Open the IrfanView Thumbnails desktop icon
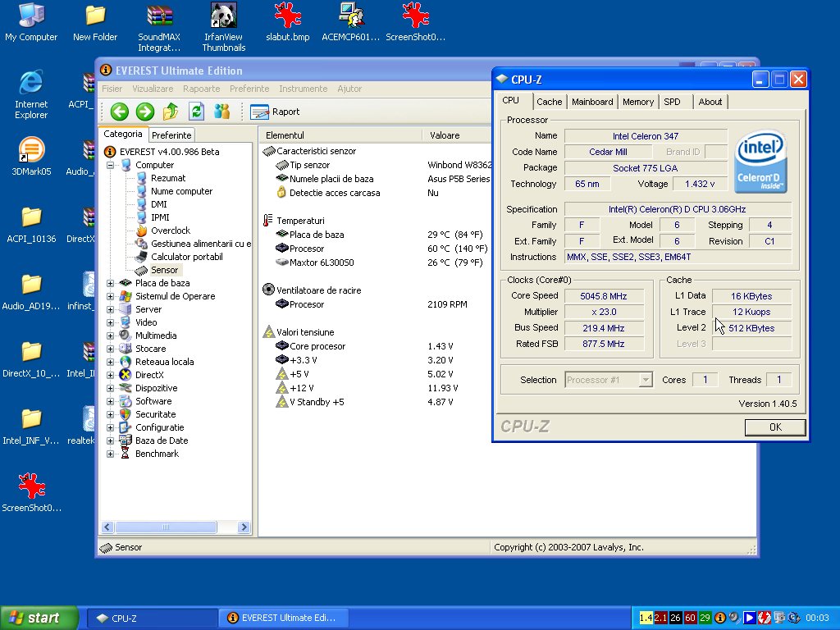This screenshot has height=630, width=840. point(223,27)
